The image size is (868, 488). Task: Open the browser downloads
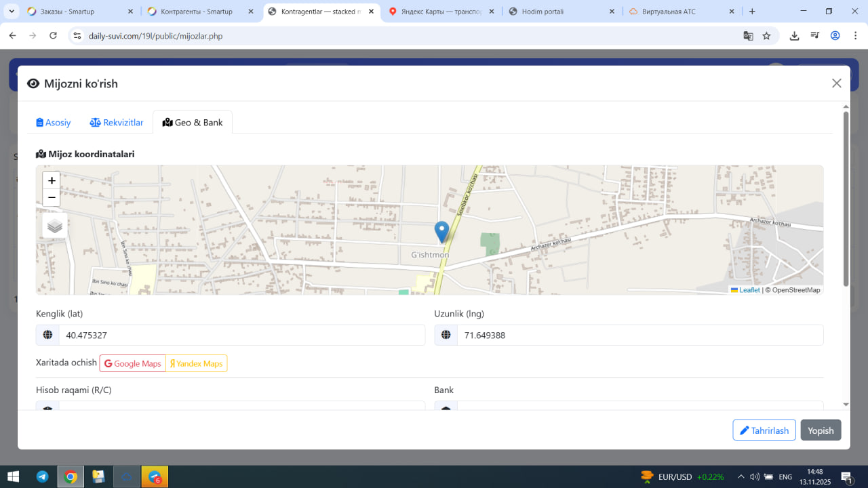pos(794,36)
